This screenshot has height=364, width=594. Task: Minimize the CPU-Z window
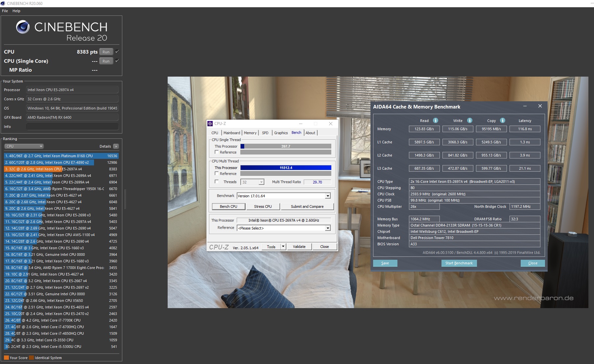300,124
